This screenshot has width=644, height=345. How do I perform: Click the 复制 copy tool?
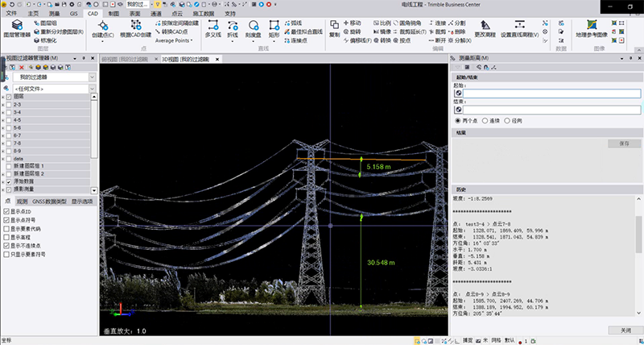click(x=334, y=28)
